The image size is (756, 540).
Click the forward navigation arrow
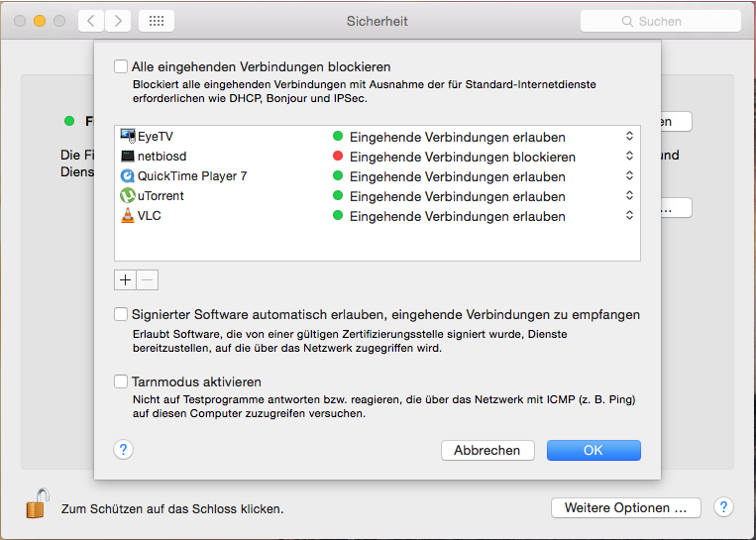[118, 21]
